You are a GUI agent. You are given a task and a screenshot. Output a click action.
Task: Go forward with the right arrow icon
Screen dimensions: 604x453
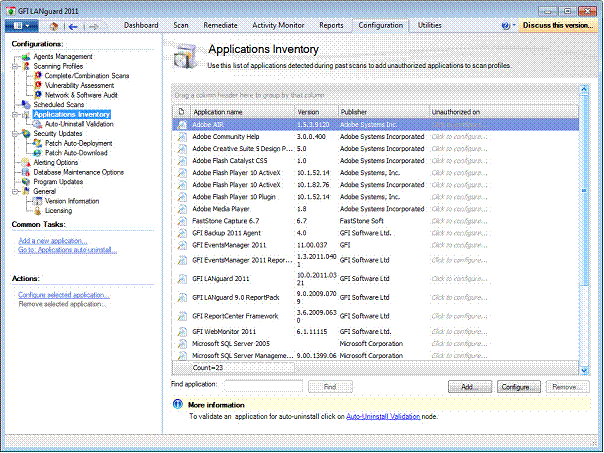point(93,27)
